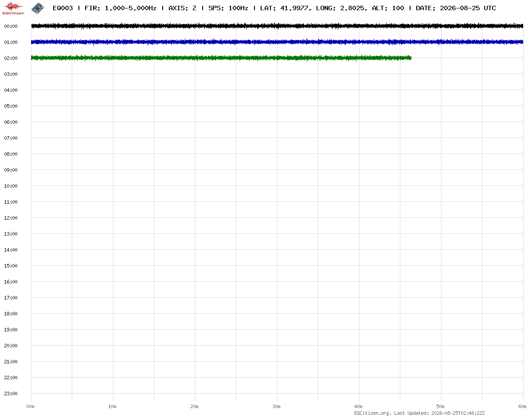Click the 15:00 hour label
Image resolution: width=532 pixels, height=417 pixels.
pos(11,266)
